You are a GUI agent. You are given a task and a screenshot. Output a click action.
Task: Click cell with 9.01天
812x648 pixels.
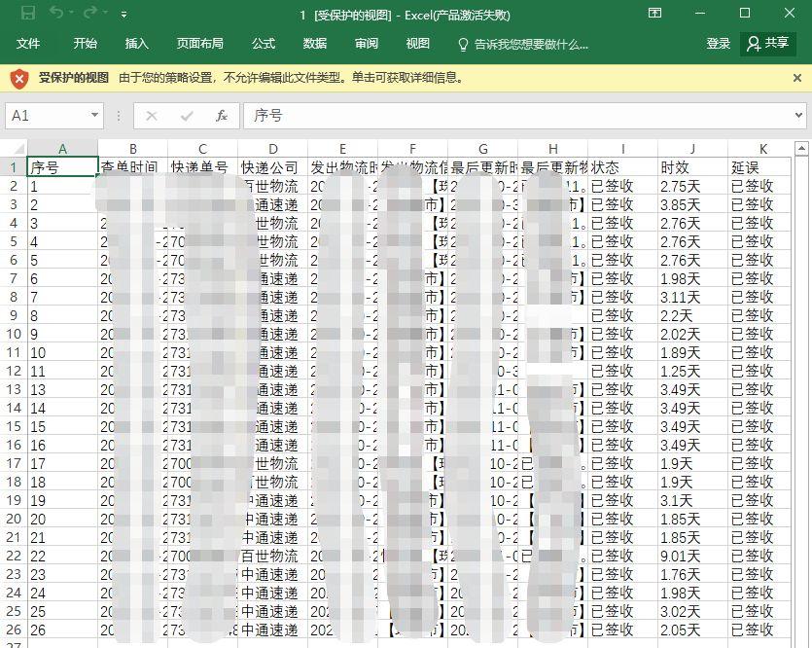click(x=693, y=557)
